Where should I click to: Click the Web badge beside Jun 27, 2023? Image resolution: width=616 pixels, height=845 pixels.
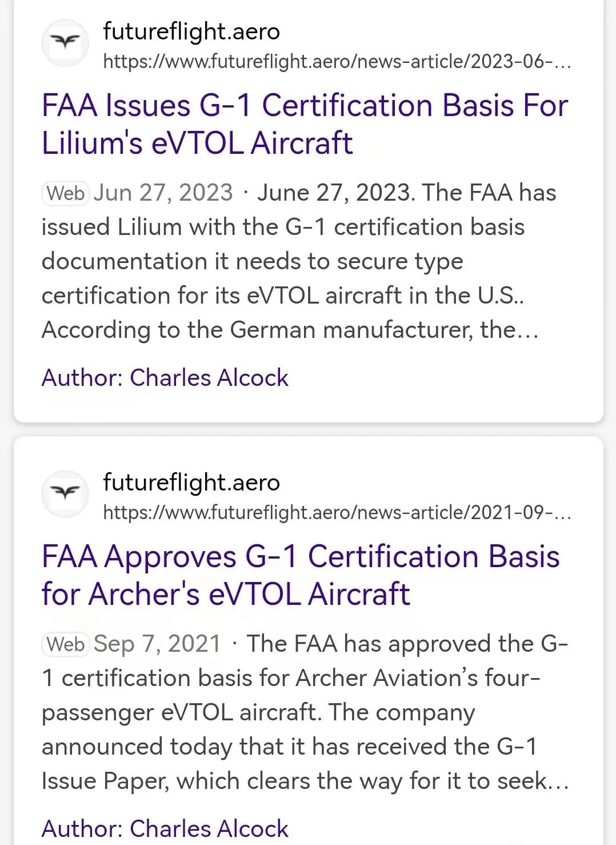pyautogui.click(x=66, y=193)
